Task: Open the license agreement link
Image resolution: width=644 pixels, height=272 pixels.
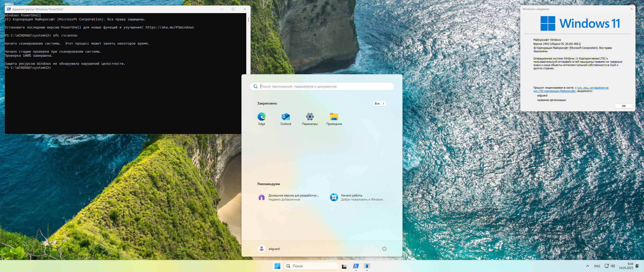Action: pyautogui.click(x=571, y=89)
